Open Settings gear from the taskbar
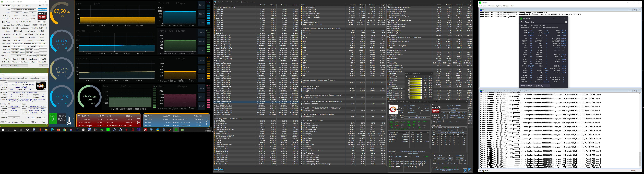Screen dimensions: 644x174 coord(28,130)
